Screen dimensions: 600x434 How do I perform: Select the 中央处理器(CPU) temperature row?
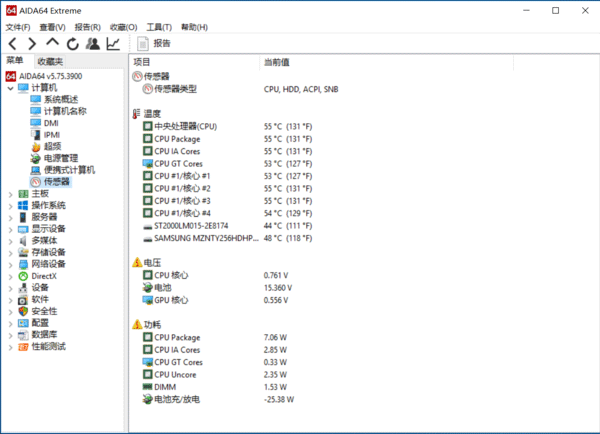click(227, 126)
